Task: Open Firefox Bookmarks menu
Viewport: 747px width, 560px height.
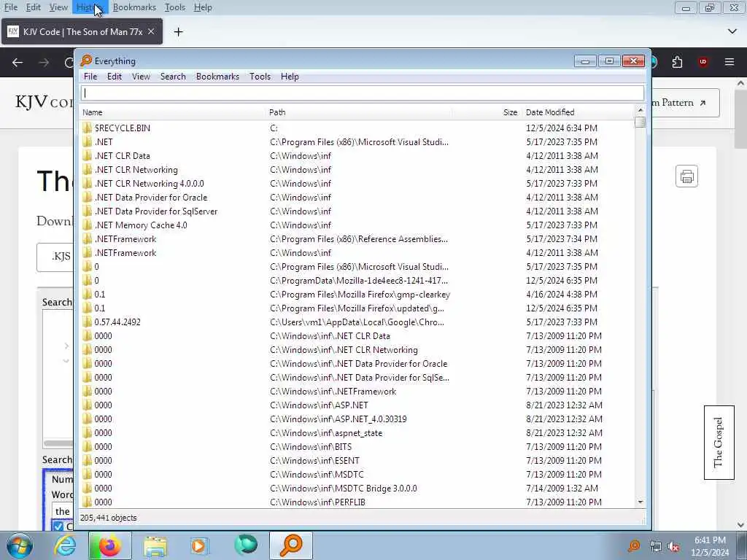Action: click(134, 7)
